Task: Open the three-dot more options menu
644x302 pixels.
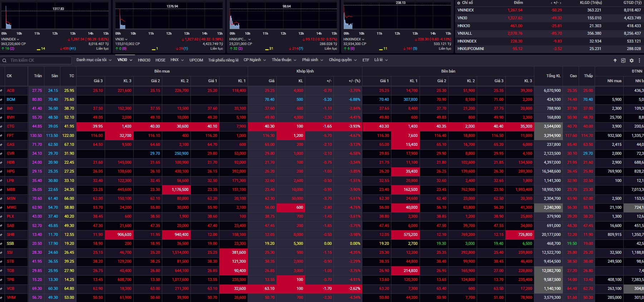Action: (639, 60)
